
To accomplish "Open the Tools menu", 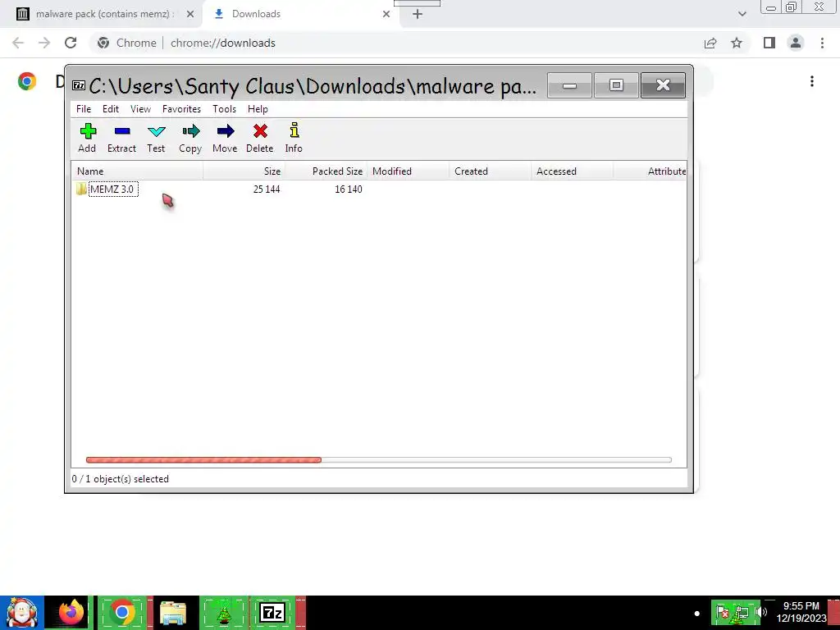I will pyautogui.click(x=224, y=109).
